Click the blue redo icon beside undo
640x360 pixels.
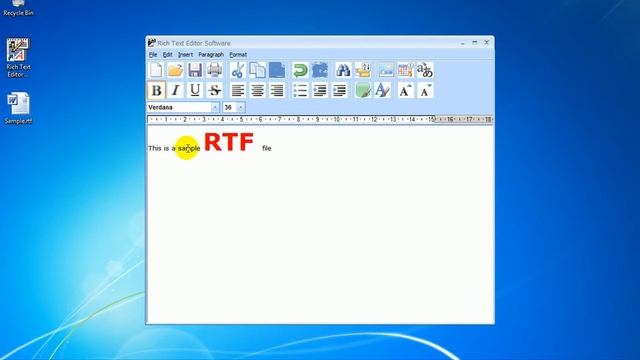(x=320, y=70)
